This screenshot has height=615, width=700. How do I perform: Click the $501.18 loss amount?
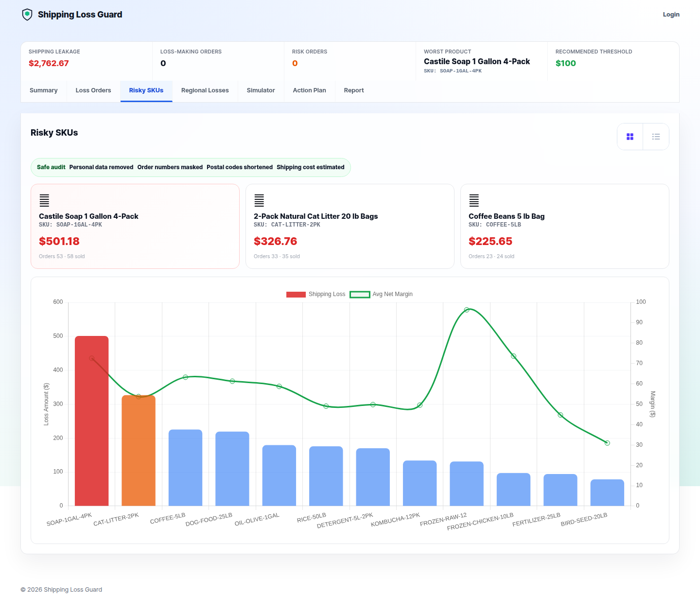(59, 241)
